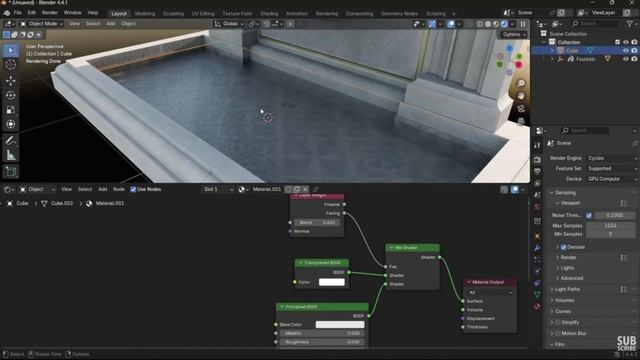Screen dimensions: 640x360
Task: Open the File menu
Action: (x=18, y=13)
